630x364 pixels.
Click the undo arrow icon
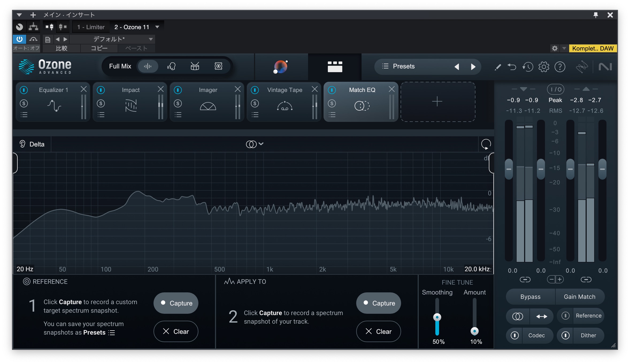(512, 67)
